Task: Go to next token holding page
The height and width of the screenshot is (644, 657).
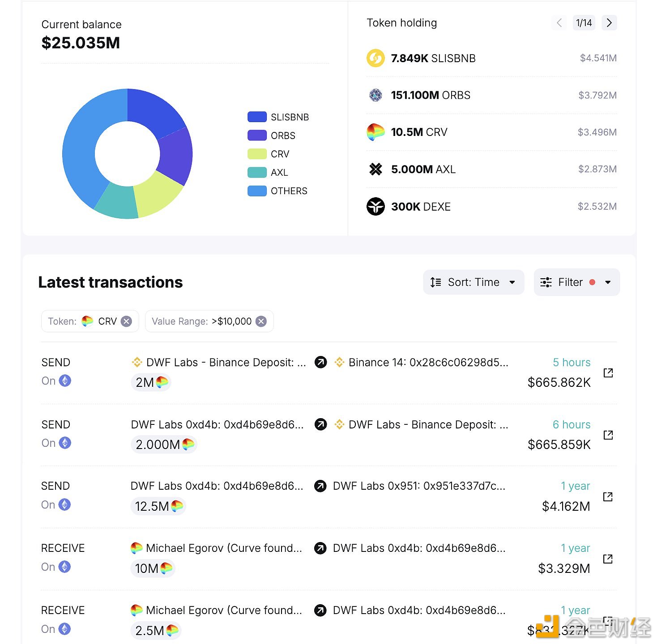Action: [x=609, y=23]
